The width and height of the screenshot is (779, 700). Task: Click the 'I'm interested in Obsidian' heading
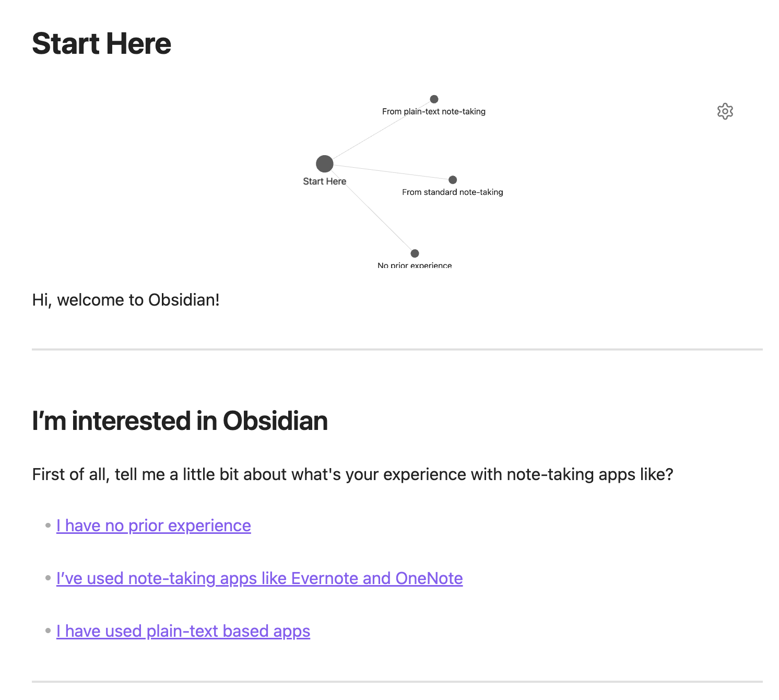[180, 421]
